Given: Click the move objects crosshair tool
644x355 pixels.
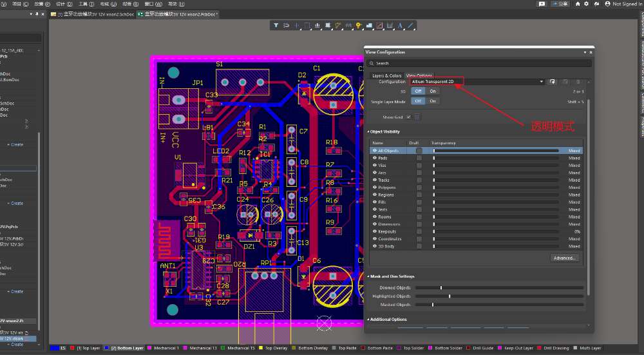Looking at the screenshot, I should tap(296, 26).
